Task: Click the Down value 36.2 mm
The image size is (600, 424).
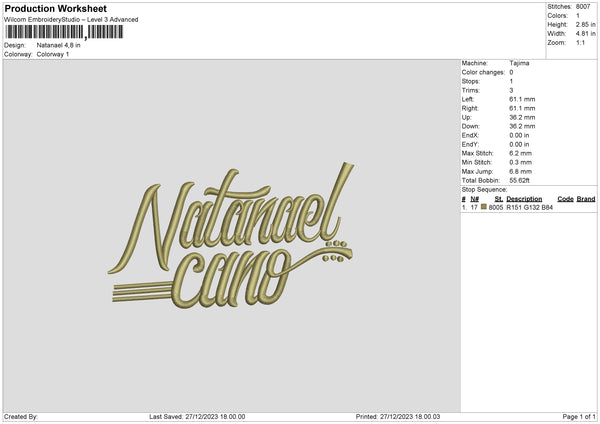Action: 522,126
